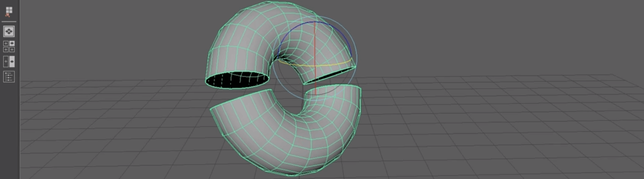Switch to the four-view panel layout
Image resolution: width=644 pixels, height=179 pixels.
pos(9,46)
